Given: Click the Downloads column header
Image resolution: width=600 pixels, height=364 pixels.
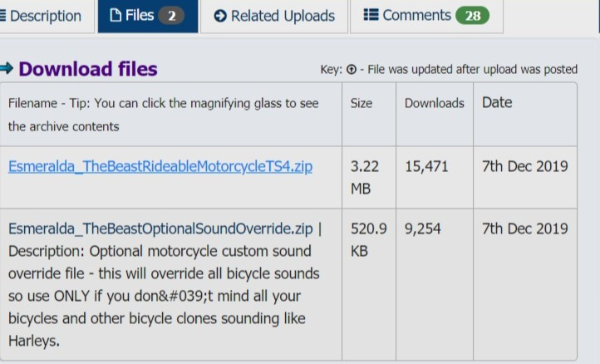Looking at the screenshot, I should pyautogui.click(x=435, y=103).
